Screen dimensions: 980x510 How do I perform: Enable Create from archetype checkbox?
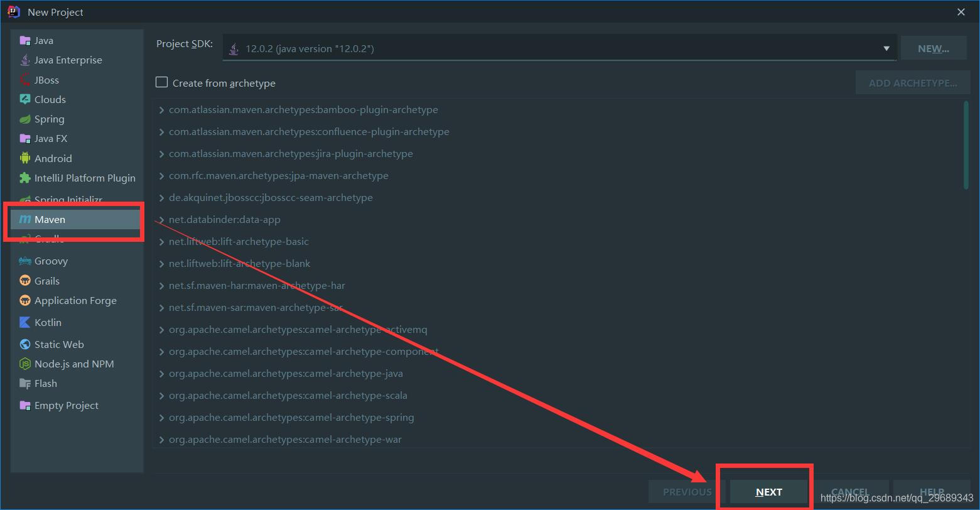(162, 82)
